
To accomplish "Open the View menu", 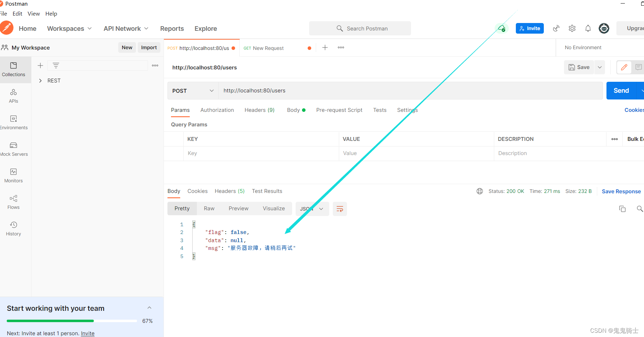I will (34, 13).
